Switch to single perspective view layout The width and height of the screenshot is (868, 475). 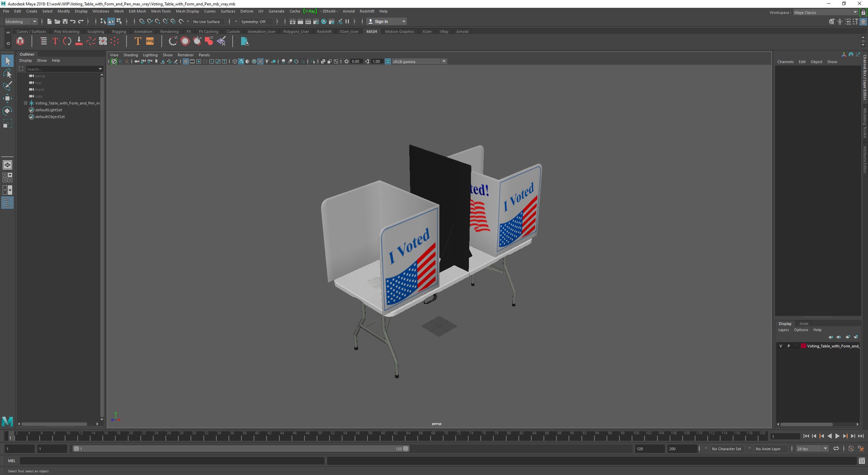tap(7, 165)
